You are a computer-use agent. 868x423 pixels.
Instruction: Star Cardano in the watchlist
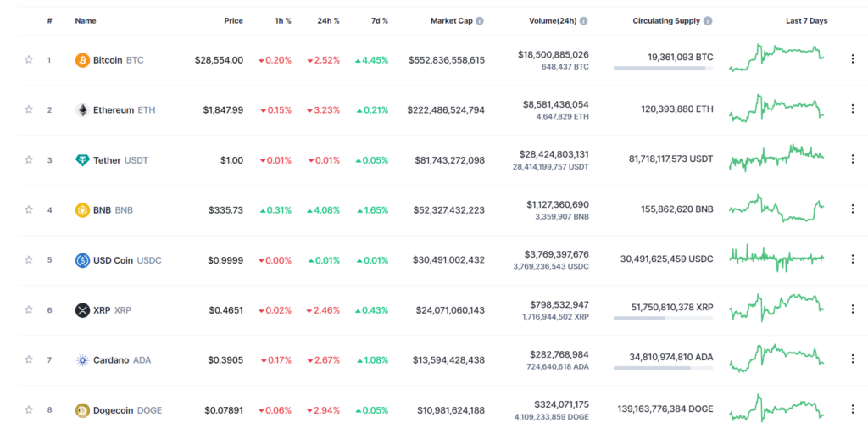point(29,360)
